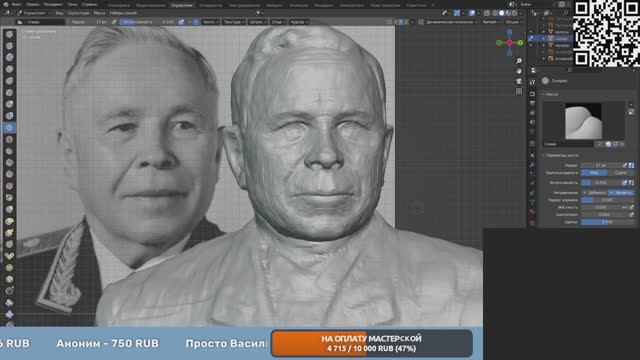640x360 pixels.
Task: Select the Blob brush tool
Action: pos(9,116)
